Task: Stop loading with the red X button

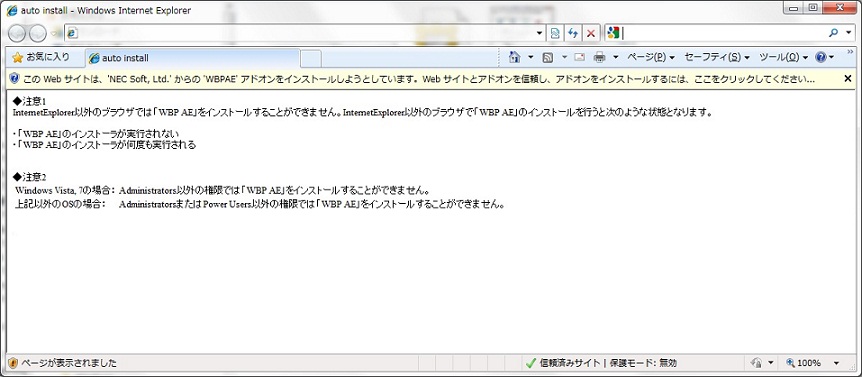Action: 590,34
